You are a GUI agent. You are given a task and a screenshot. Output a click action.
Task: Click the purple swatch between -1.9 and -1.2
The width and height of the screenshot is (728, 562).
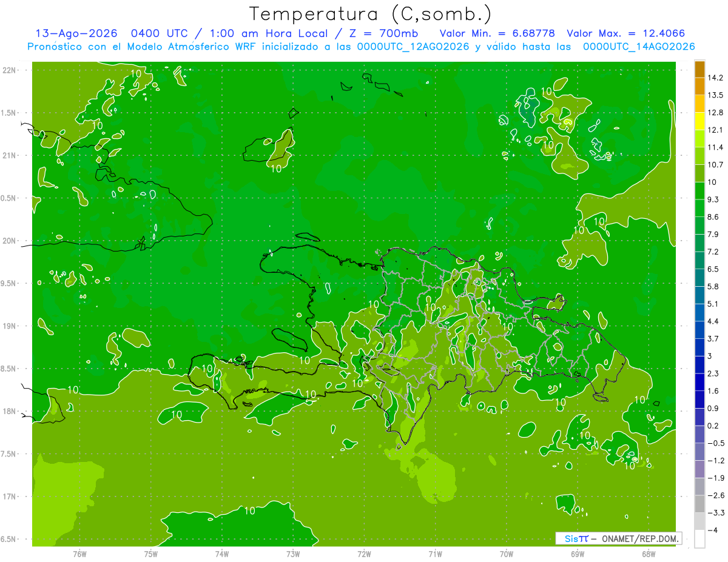699,469
